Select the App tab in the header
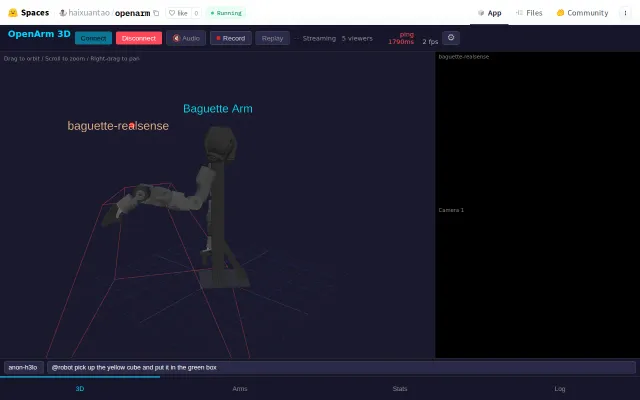This screenshot has height=400, width=640. point(489,13)
